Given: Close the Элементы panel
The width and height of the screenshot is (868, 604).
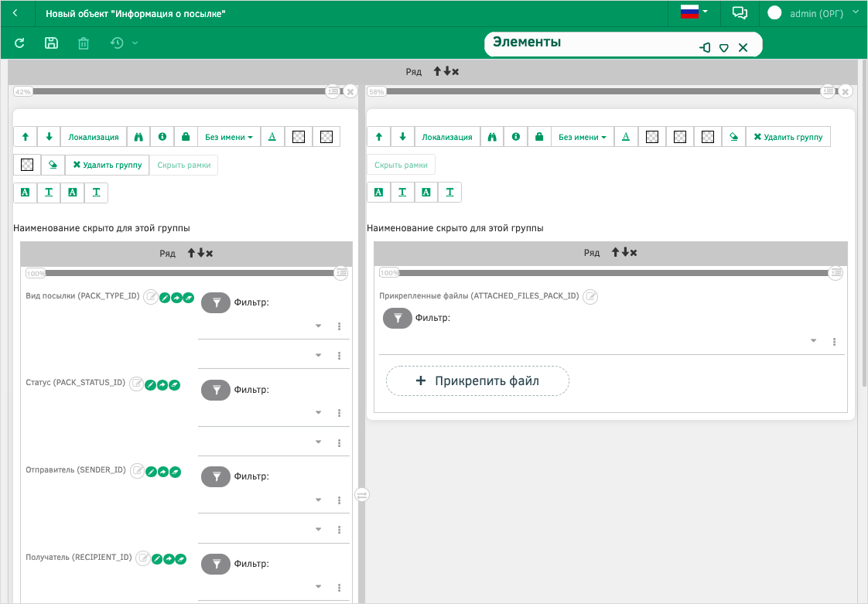Looking at the screenshot, I should [743, 48].
